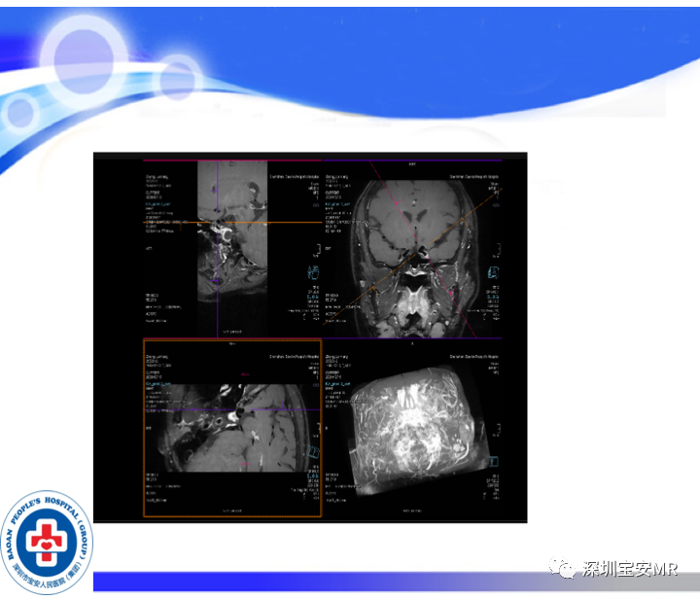
Task: Select the purple vertical reference line in sagittal view
Action: 218,249
